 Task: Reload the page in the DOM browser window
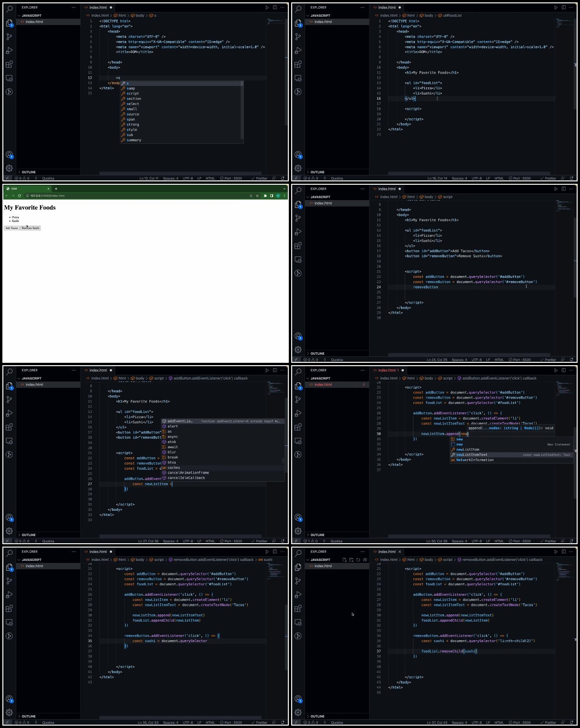click(20, 196)
